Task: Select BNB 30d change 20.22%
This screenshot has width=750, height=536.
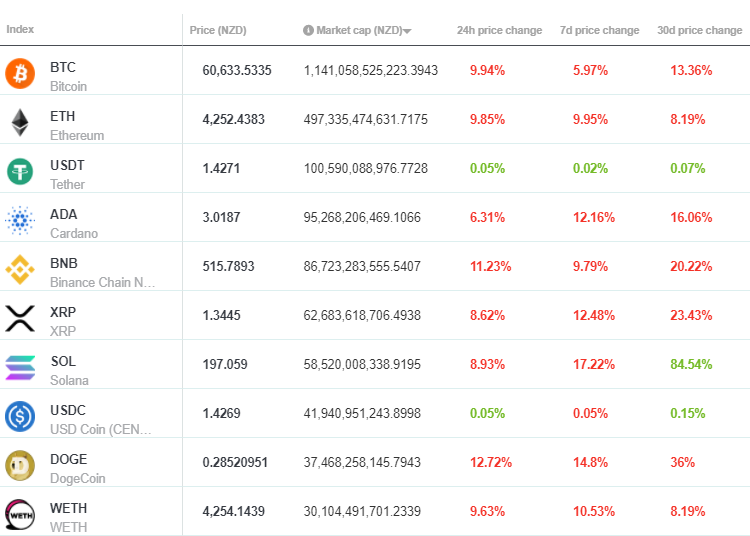Action: (691, 266)
